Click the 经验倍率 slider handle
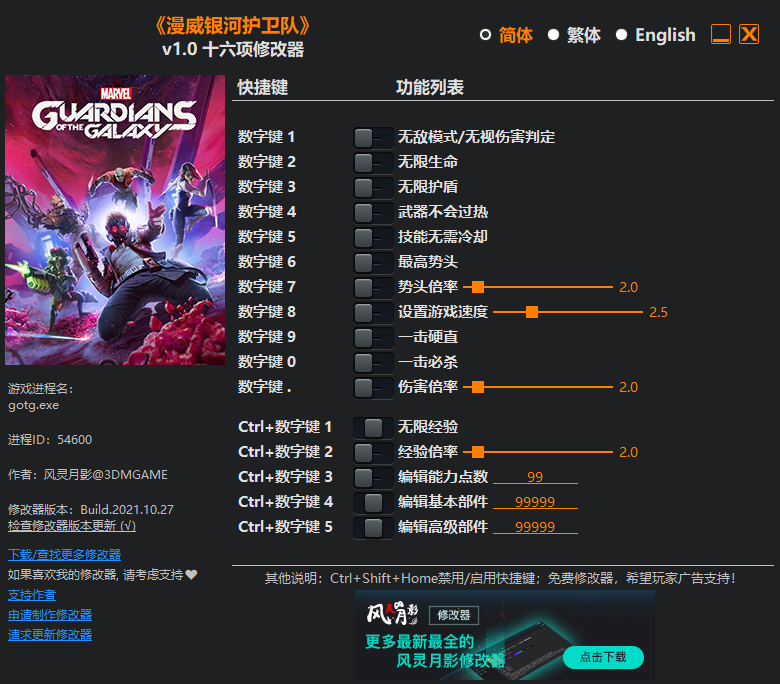This screenshot has height=684, width=780. [x=478, y=452]
